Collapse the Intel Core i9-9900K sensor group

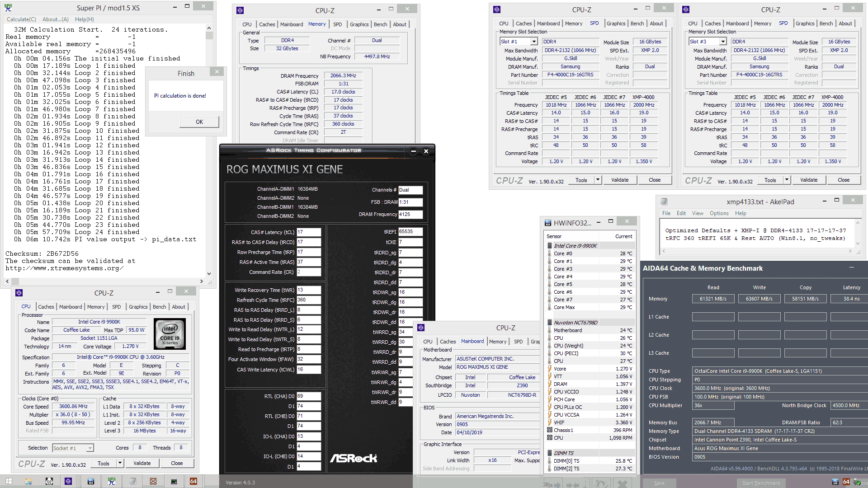pyautogui.click(x=550, y=246)
